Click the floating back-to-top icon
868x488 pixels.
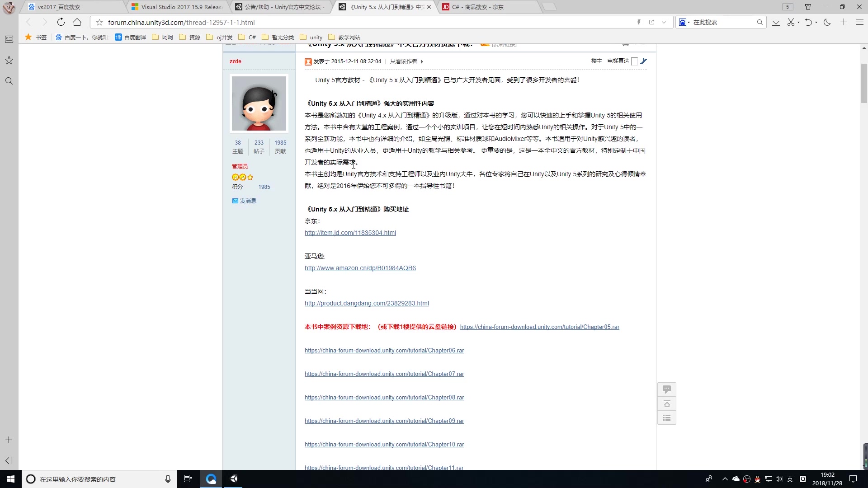pos(667,404)
